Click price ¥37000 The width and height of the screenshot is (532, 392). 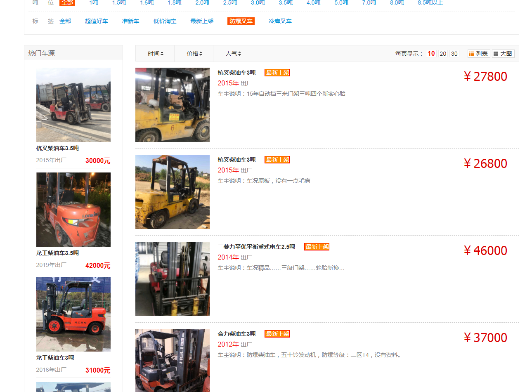pyautogui.click(x=485, y=338)
